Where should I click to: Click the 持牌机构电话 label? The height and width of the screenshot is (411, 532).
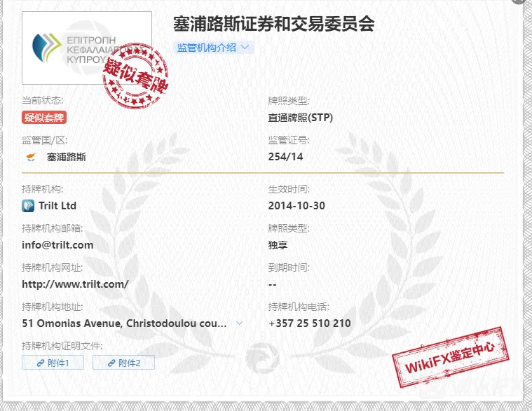299,307
